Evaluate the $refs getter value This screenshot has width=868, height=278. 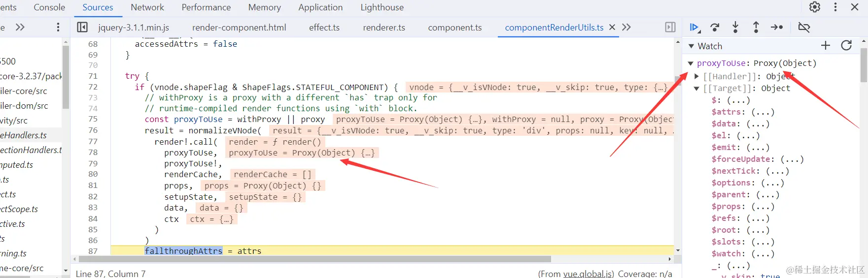click(758, 218)
